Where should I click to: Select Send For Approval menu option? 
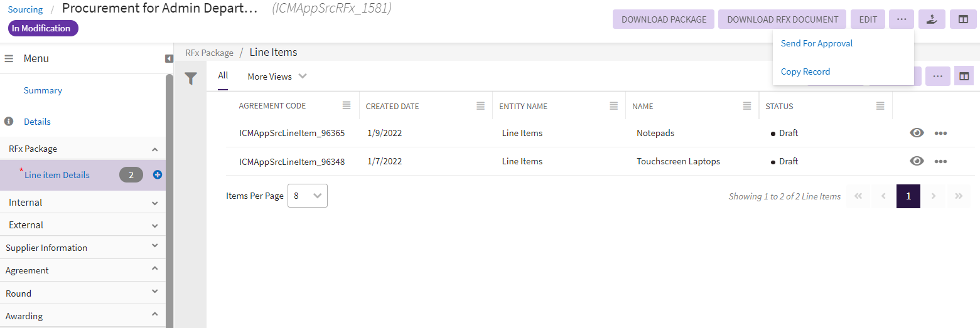816,43
